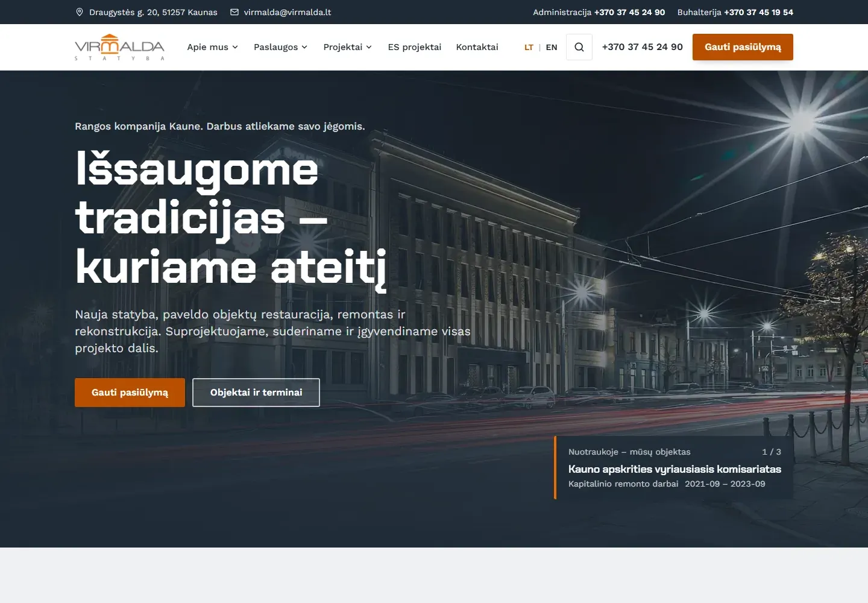Viewport: 868px width, 603px height.
Task: Open the search magnifier button
Action: [579, 47]
